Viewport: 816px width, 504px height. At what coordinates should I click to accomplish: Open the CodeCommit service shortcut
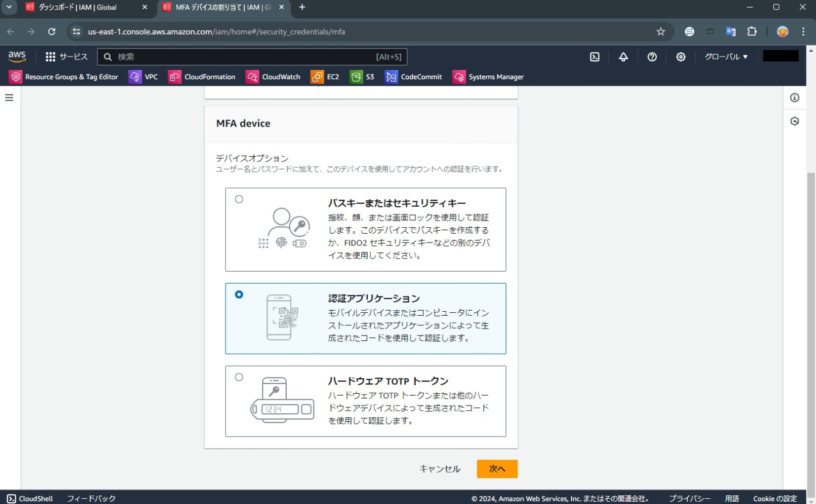click(413, 76)
